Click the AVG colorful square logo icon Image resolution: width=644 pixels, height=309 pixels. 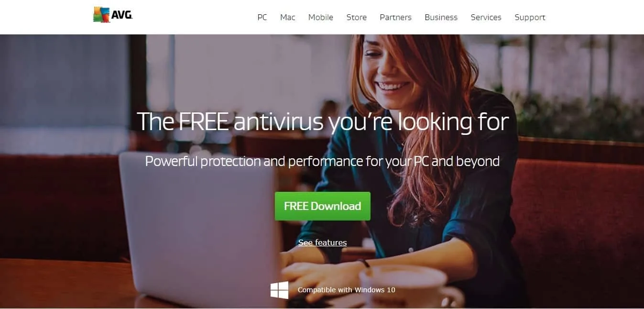tap(101, 15)
